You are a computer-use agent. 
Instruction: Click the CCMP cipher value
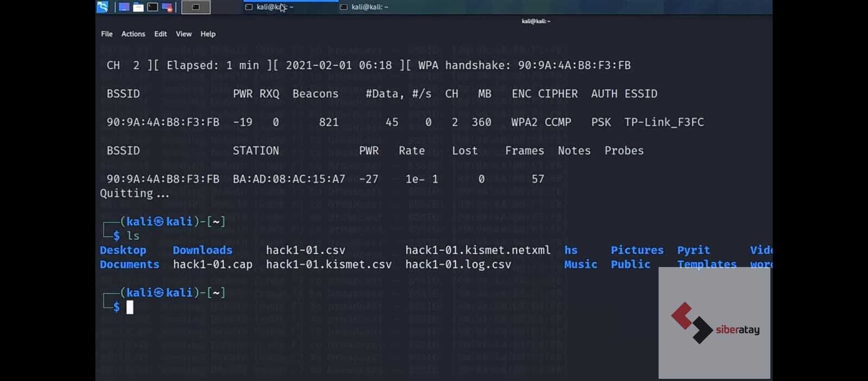click(x=558, y=122)
